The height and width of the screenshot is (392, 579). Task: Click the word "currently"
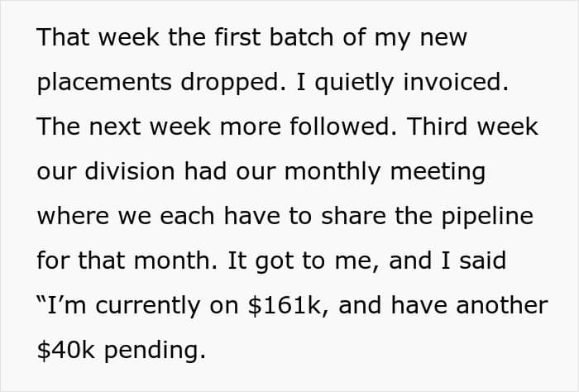point(148,307)
